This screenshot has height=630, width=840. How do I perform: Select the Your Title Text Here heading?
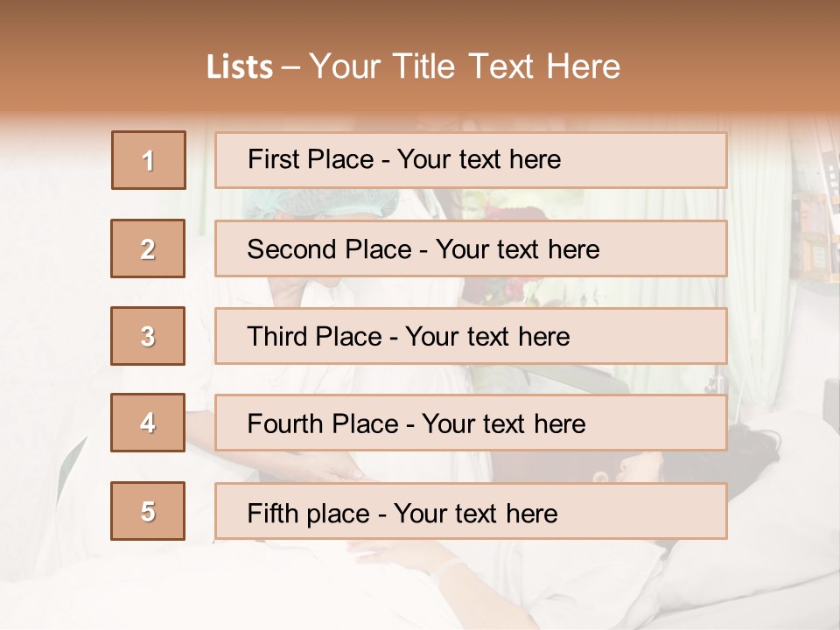click(x=465, y=66)
